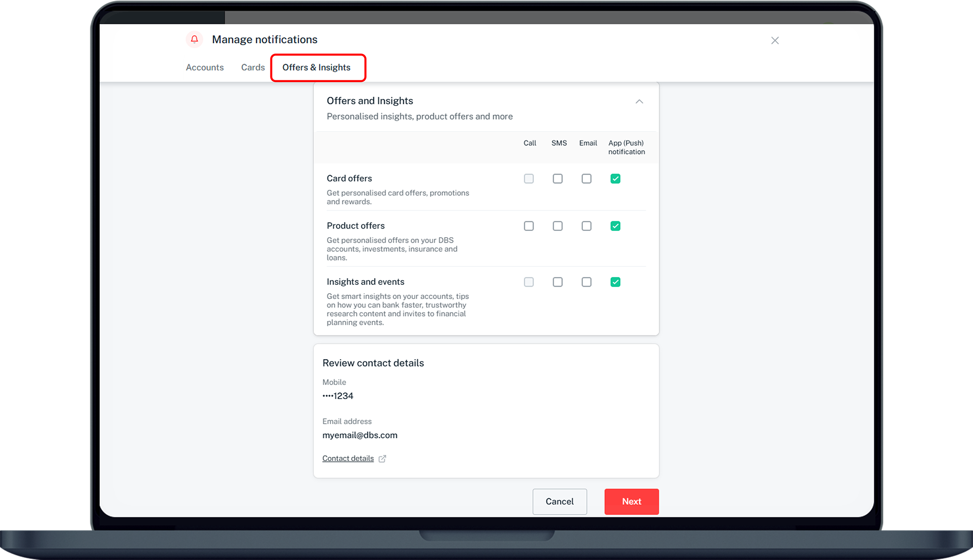Enable SMS for Card offers
Screen dimensions: 973x560
[558, 179]
